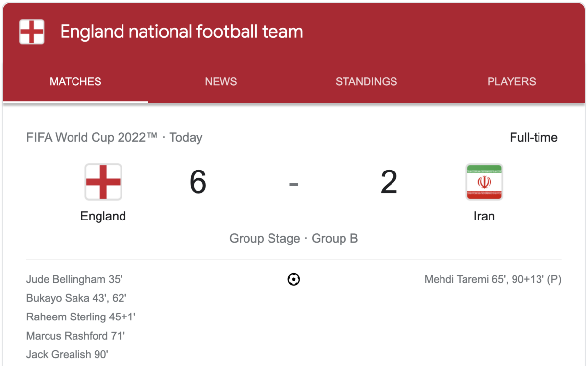The height and width of the screenshot is (366, 588).
Task: Click Iran's score of 2
Action: 389,182
